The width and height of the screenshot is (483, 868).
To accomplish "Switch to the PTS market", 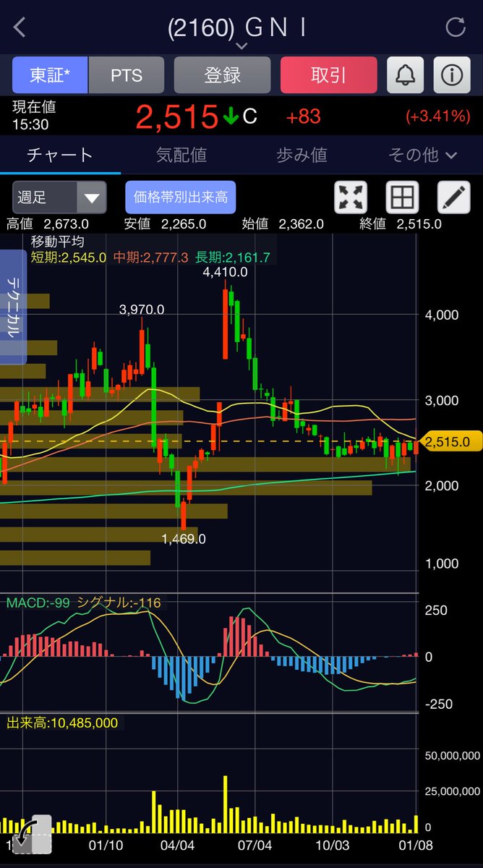I will (x=127, y=75).
